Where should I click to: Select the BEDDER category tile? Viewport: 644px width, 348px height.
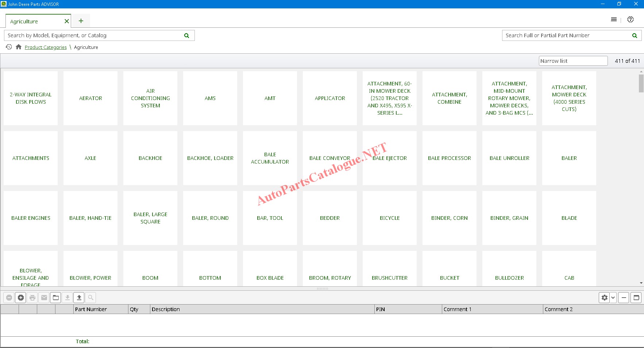pos(330,218)
